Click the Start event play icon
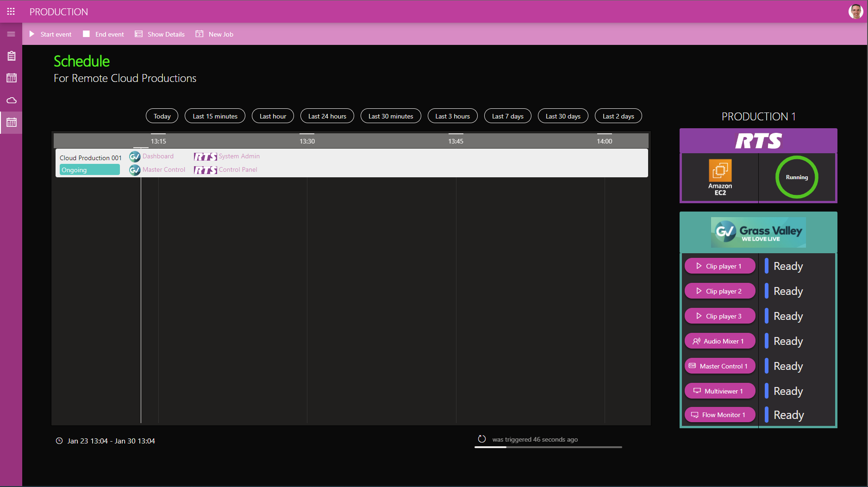 coord(32,34)
